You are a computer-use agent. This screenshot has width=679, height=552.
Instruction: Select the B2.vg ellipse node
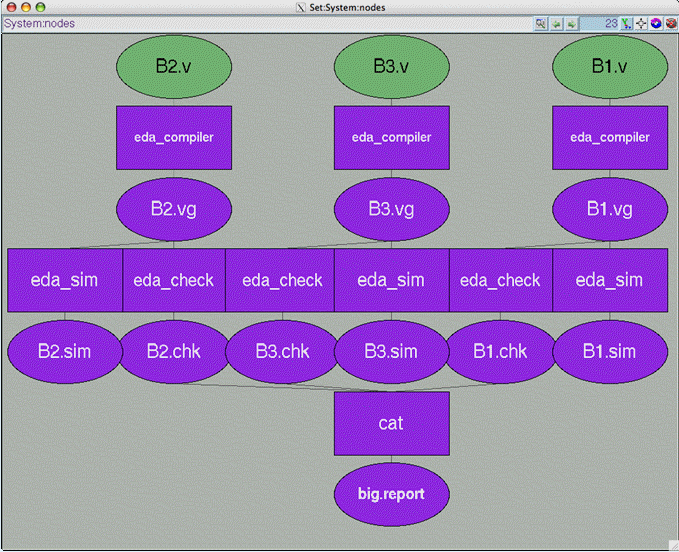click(174, 209)
